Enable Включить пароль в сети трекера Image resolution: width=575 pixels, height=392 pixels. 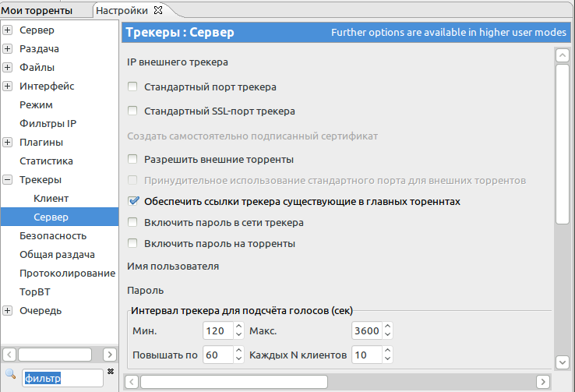(x=132, y=222)
